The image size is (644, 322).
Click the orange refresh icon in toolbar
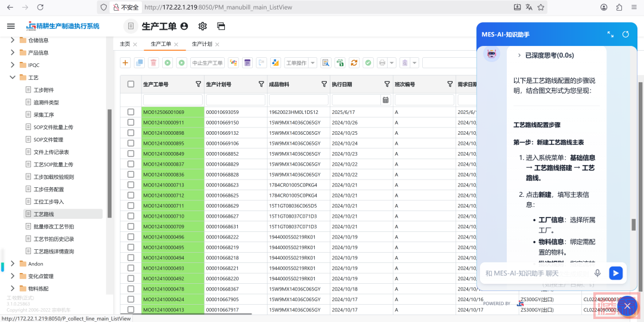click(x=354, y=63)
